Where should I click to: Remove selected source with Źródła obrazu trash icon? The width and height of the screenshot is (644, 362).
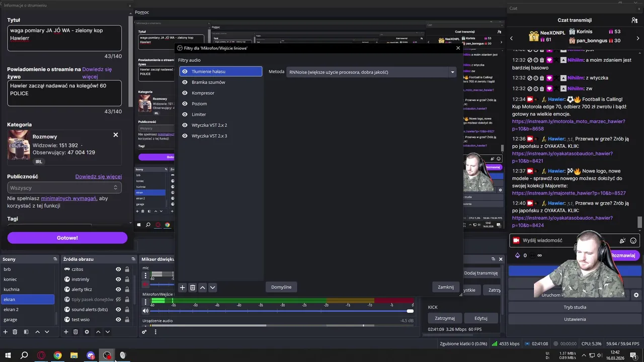point(75,332)
